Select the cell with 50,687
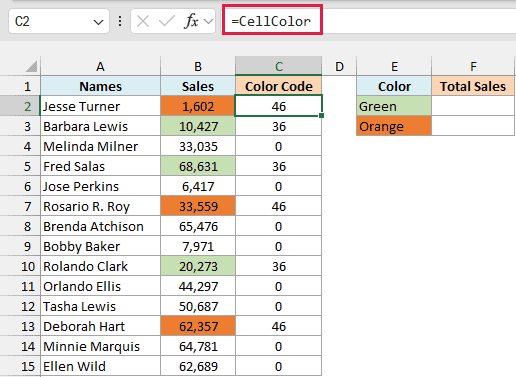The width and height of the screenshot is (516, 377). coord(198,306)
